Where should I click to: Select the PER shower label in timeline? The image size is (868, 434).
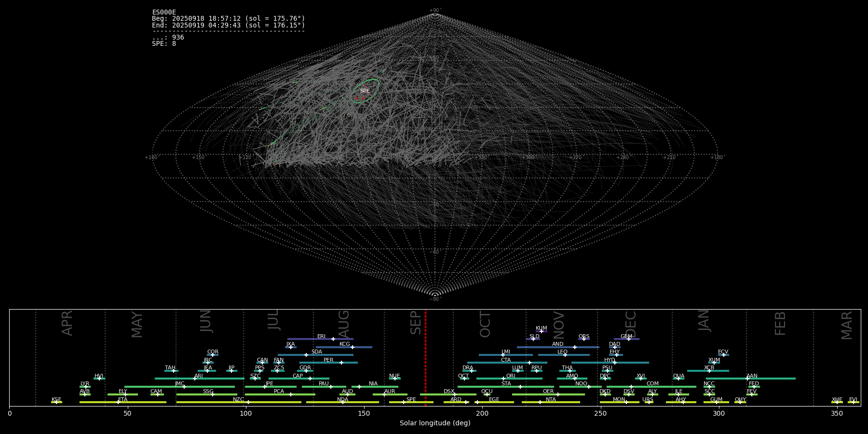tap(328, 360)
